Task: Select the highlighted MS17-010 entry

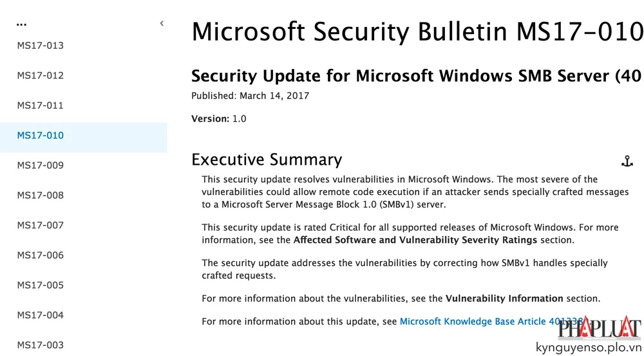Action: tap(41, 135)
